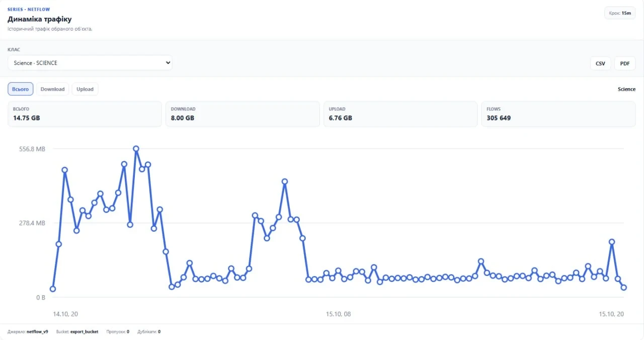Image resolution: width=644 pixels, height=340 pixels.
Task: Click the 15.10, 20 time axis label
Action: [x=611, y=314]
